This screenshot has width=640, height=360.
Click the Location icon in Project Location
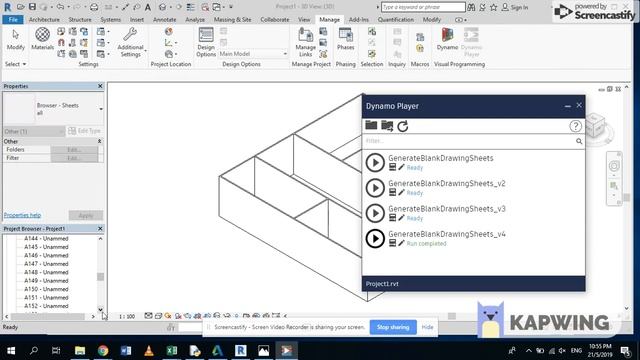(169, 31)
